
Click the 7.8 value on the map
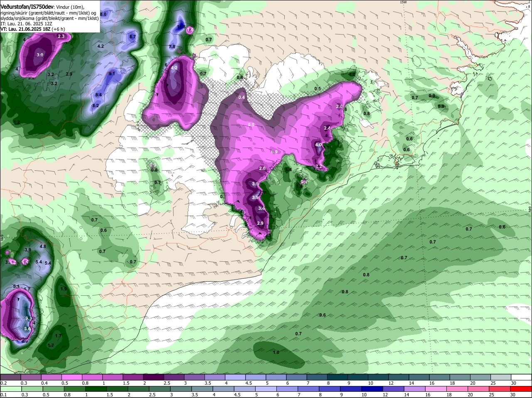tap(172, 47)
